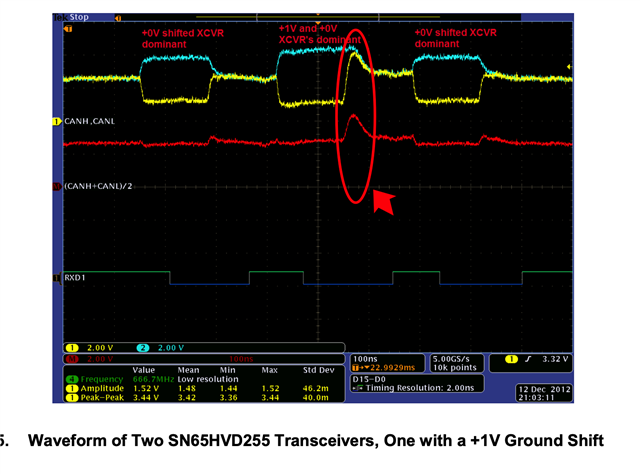Click the Tek Stop acquisition status label
The height and width of the screenshot is (474, 640).
click(x=71, y=17)
